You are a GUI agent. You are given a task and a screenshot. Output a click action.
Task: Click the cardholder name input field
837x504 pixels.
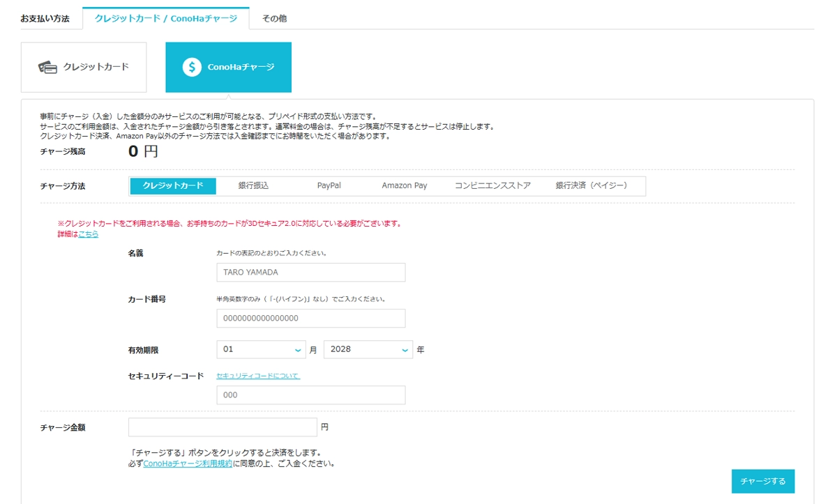[x=310, y=273]
